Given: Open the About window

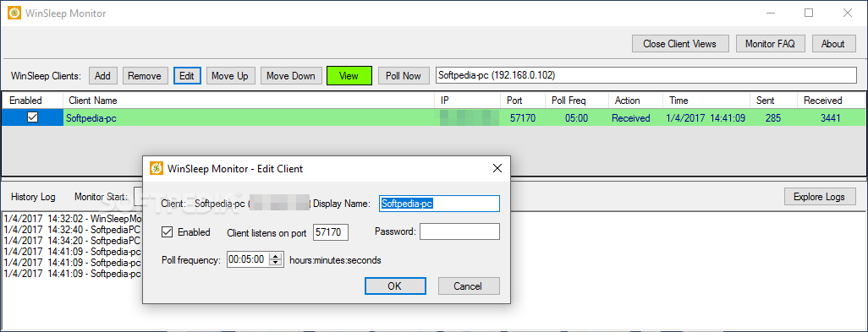Looking at the screenshot, I should [x=832, y=44].
